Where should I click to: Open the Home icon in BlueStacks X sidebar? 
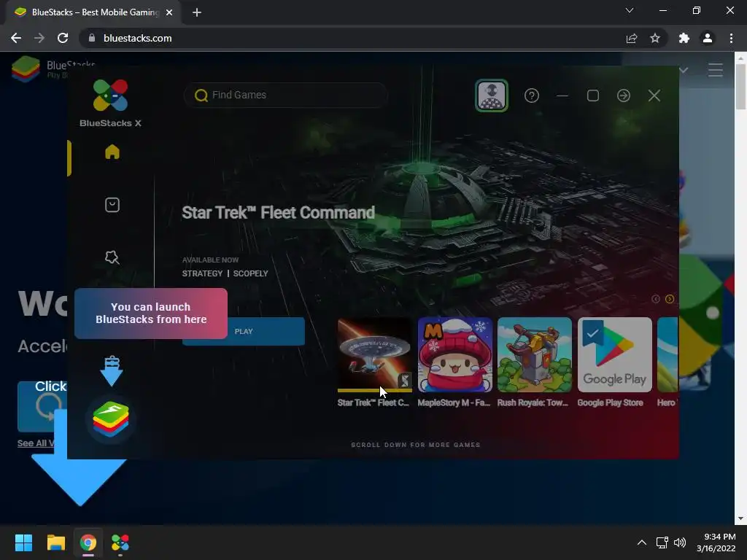(112, 152)
